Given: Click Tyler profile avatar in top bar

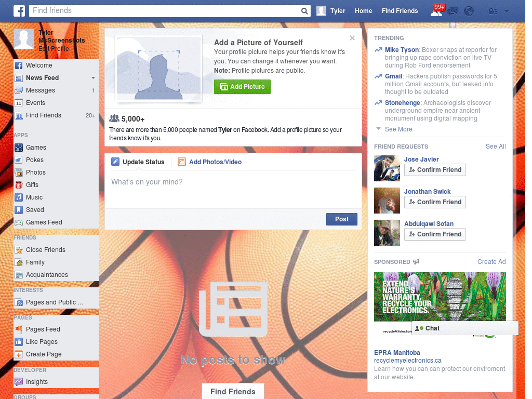Looking at the screenshot, I should 321,11.
